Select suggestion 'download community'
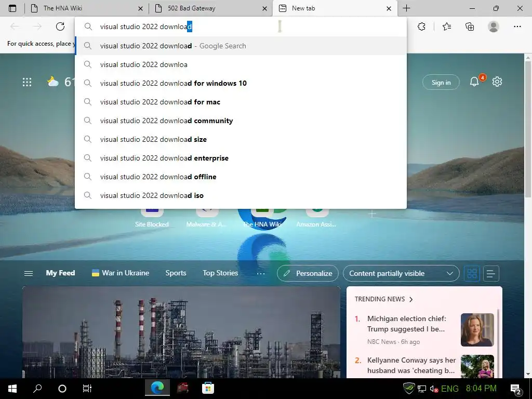The height and width of the screenshot is (399, 532). tap(241, 121)
